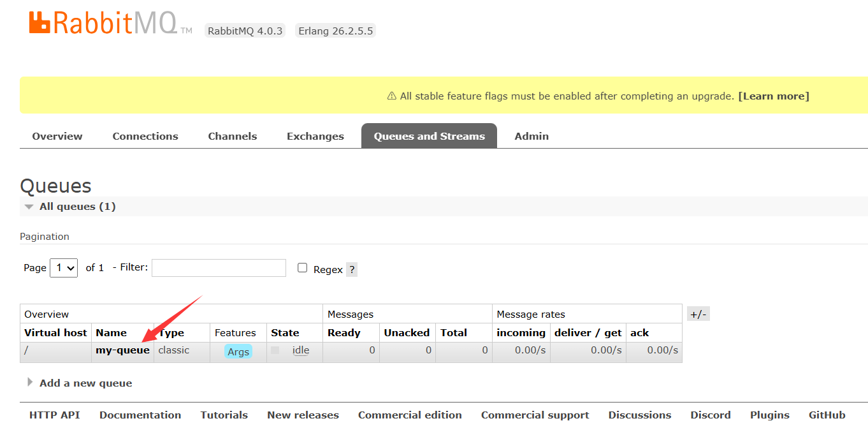
Task: Click the idle state checkbox for my-queue
Action: pyautogui.click(x=275, y=350)
